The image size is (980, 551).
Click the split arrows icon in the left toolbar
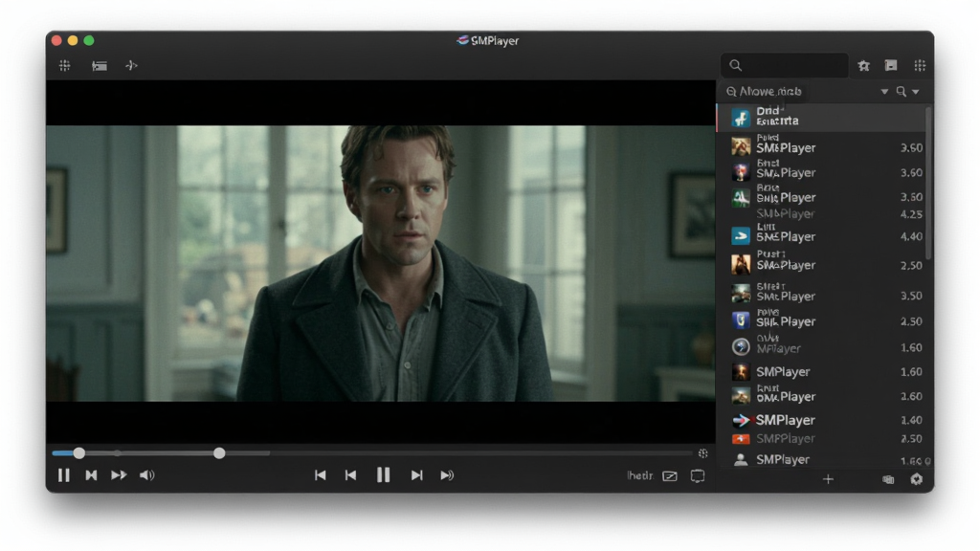pyautogui.click(x=131, y=66)
